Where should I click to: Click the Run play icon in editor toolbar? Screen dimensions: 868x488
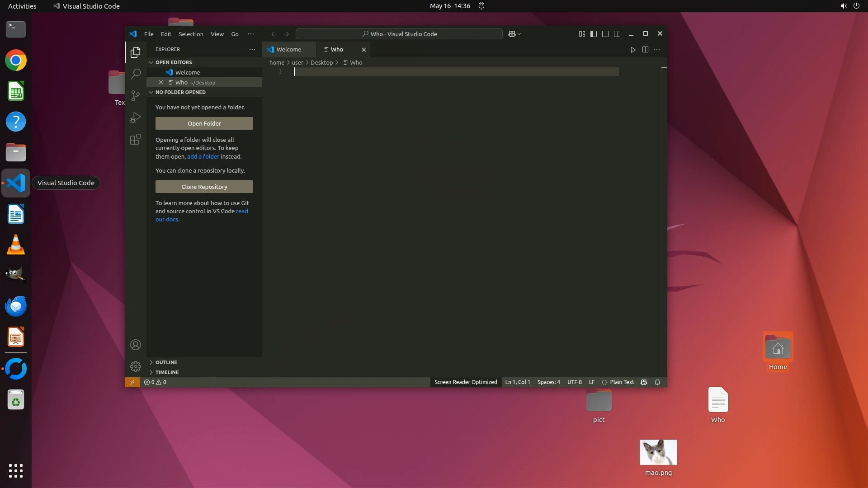633,50
